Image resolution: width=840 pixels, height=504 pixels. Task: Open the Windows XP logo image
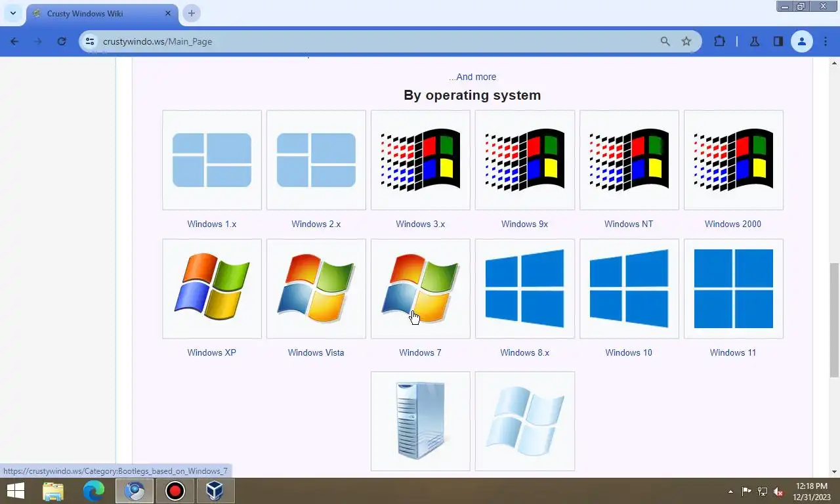(x=212, y=289)
